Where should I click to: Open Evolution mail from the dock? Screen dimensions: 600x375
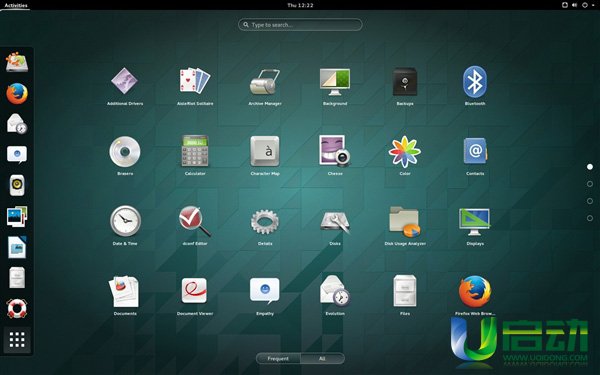[17, 124]
